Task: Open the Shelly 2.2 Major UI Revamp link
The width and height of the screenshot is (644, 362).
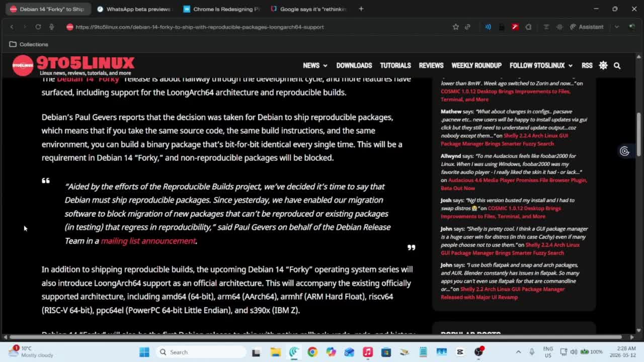Action: click(503, 293)
